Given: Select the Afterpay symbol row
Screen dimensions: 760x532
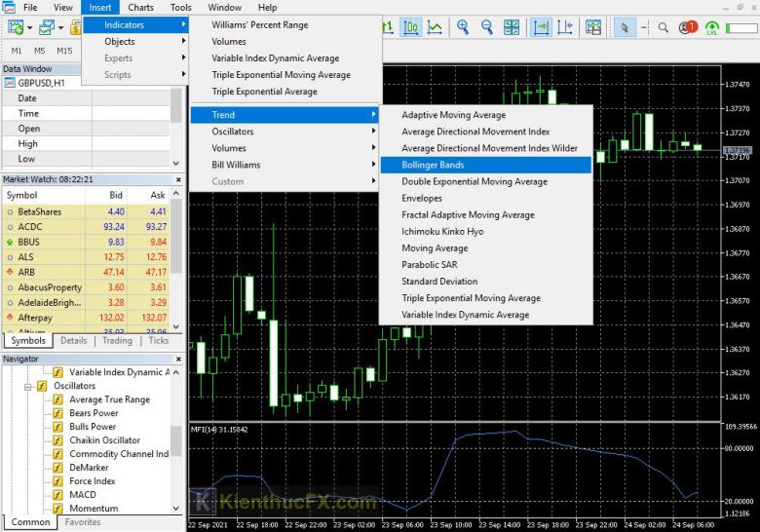Looking at the screenshot, I should (45, 317).
